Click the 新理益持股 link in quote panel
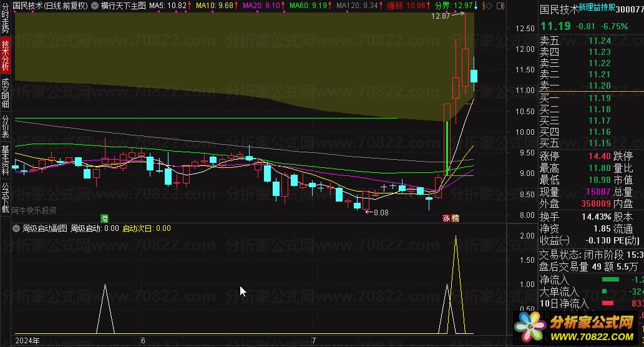 pyautogui.click(x=597, y=7)
